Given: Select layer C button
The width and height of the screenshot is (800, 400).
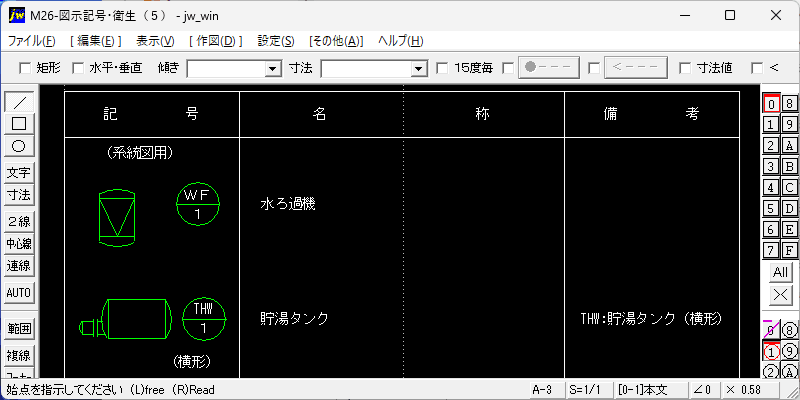Looking at the screenshot, I should pyautogui.click(x=789, y=187).
